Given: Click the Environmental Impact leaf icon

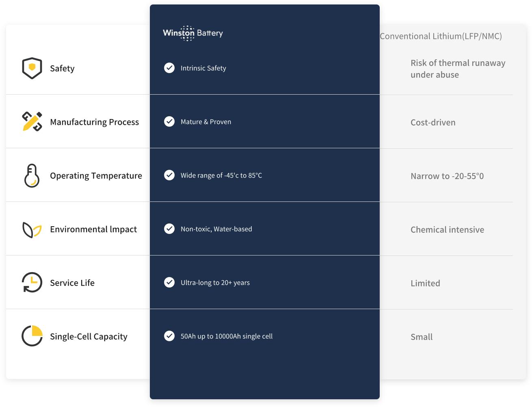Looking at the screenshot, I should pos(32,229).
